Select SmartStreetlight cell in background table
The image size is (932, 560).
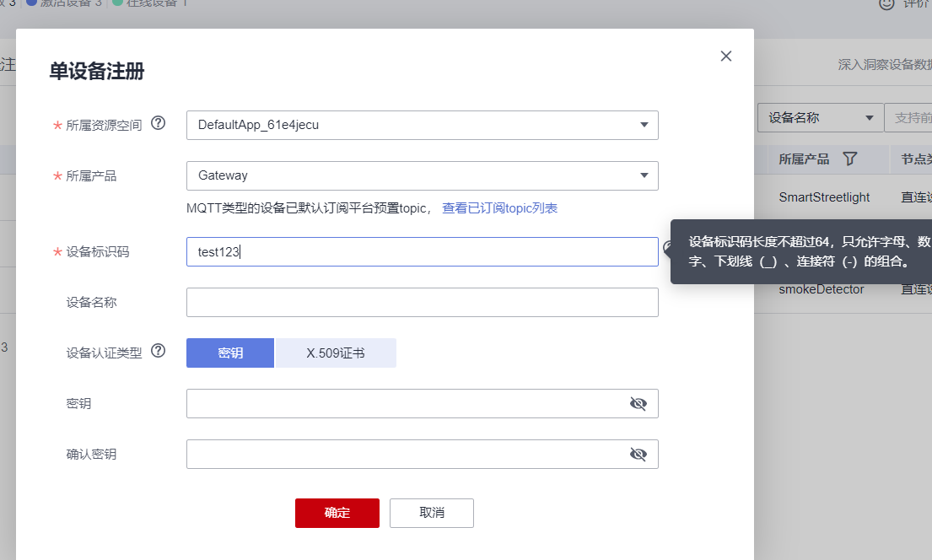[x=824, y=197]
